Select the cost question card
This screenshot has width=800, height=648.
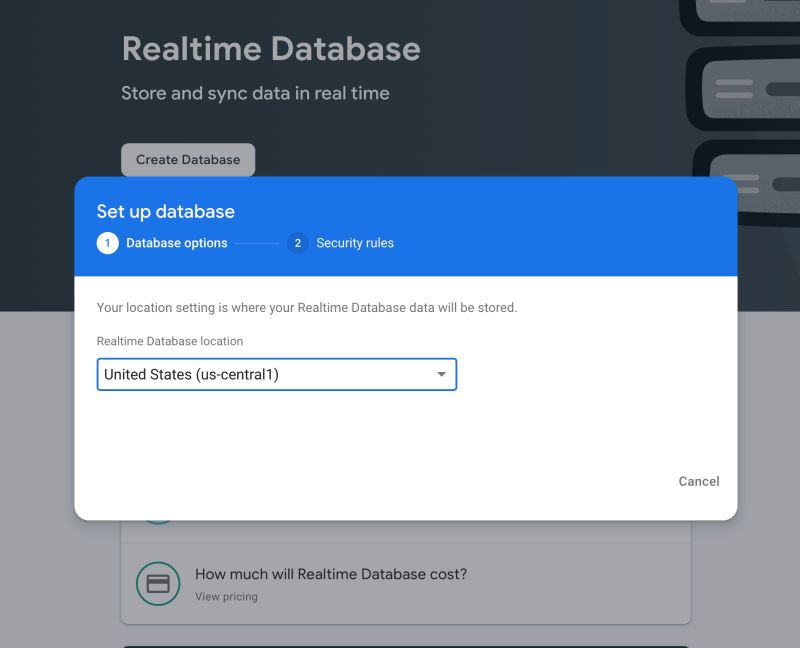[x=406, y=583]
